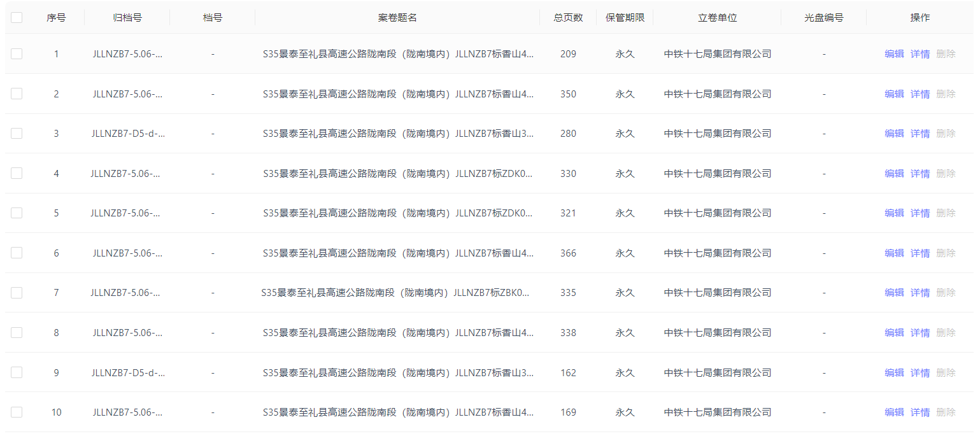This screenshot has width=980, height=436.
Task: Open 详情 for row 3
Action: point(920,134)
